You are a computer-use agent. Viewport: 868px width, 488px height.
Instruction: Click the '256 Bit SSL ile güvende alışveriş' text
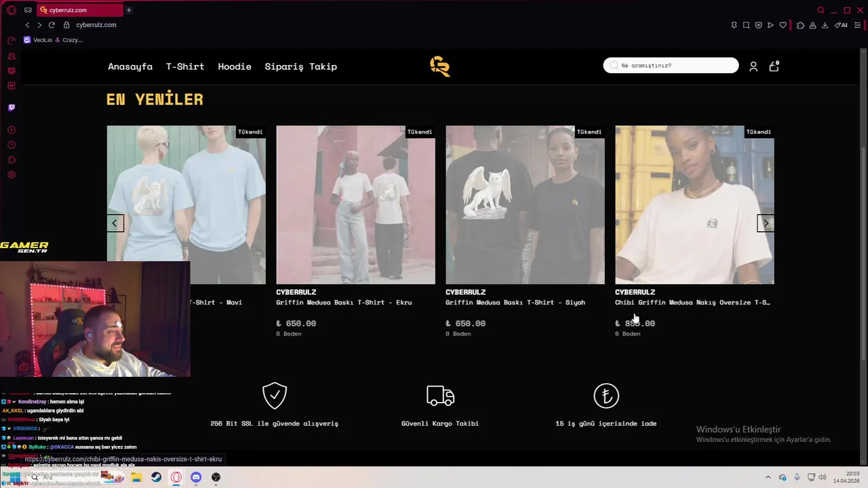pos(274,424)
